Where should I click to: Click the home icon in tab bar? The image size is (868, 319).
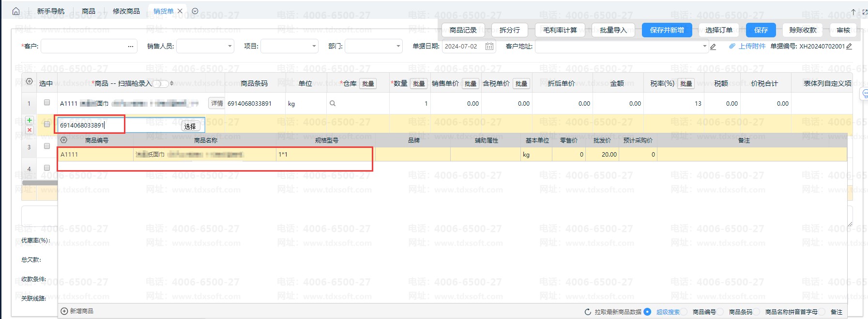16,11
